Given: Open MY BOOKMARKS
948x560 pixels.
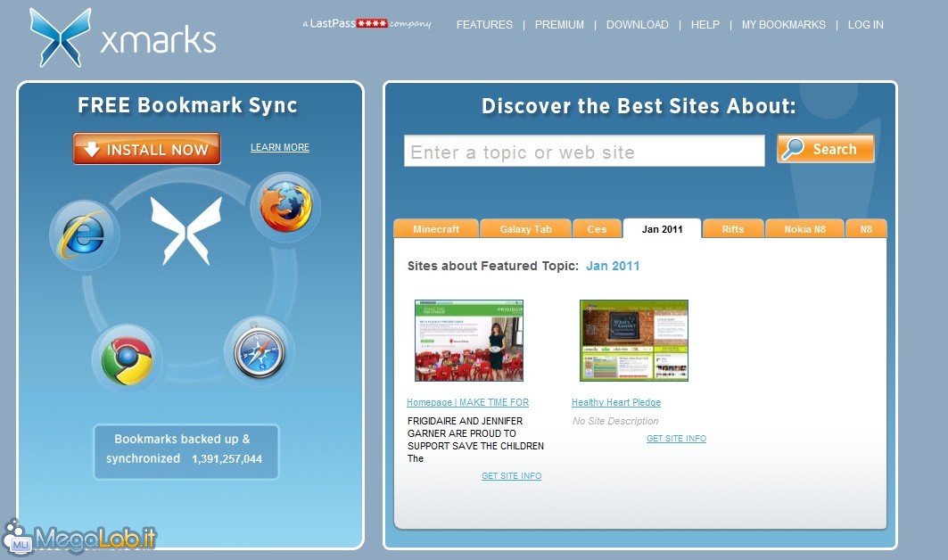Looking at the screenshot, I should tap(784, 25).
